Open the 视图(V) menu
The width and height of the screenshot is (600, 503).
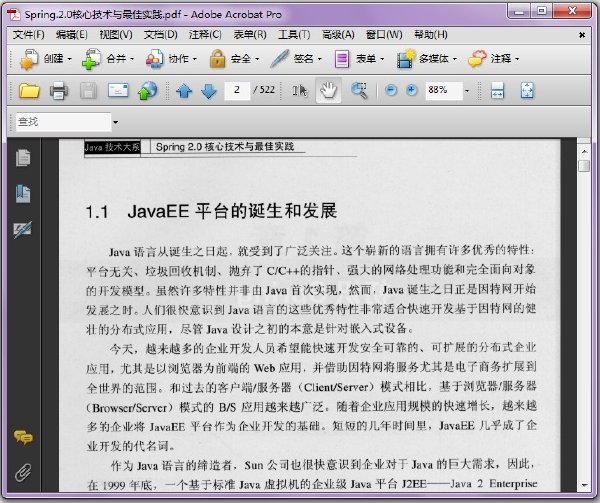click(116, 35)
